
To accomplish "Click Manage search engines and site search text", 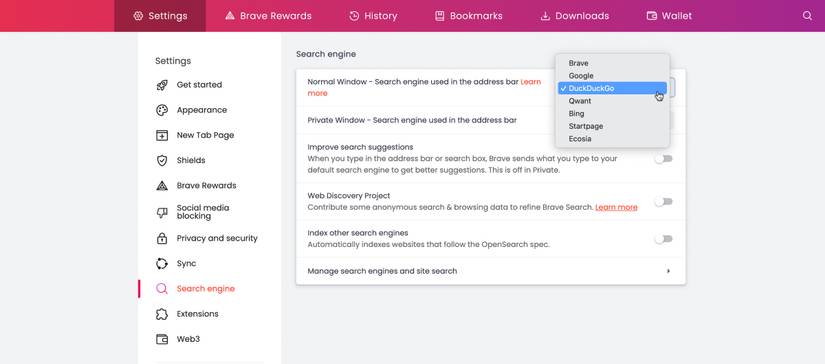I will pyautogui.click(x=382, y=271).
